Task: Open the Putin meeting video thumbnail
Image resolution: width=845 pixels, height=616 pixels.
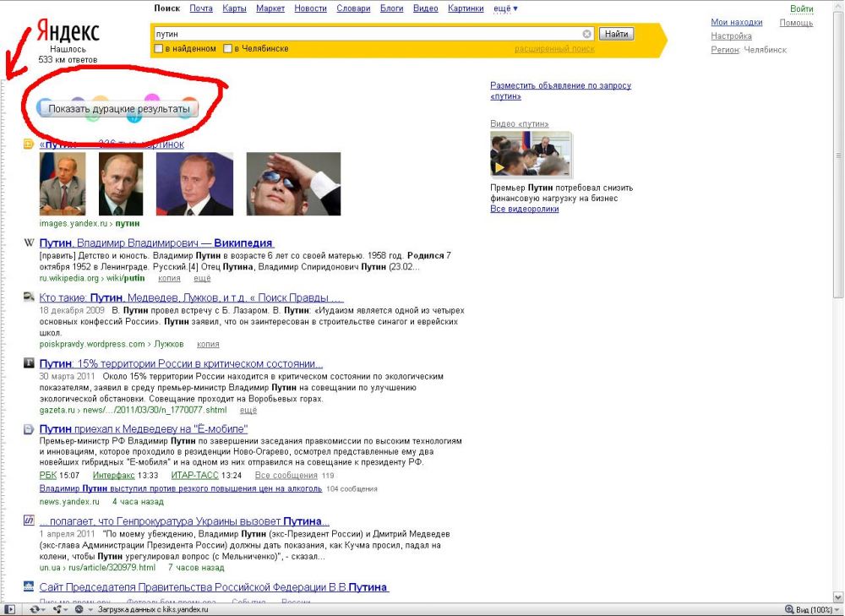Action: (x=531, y=154)
